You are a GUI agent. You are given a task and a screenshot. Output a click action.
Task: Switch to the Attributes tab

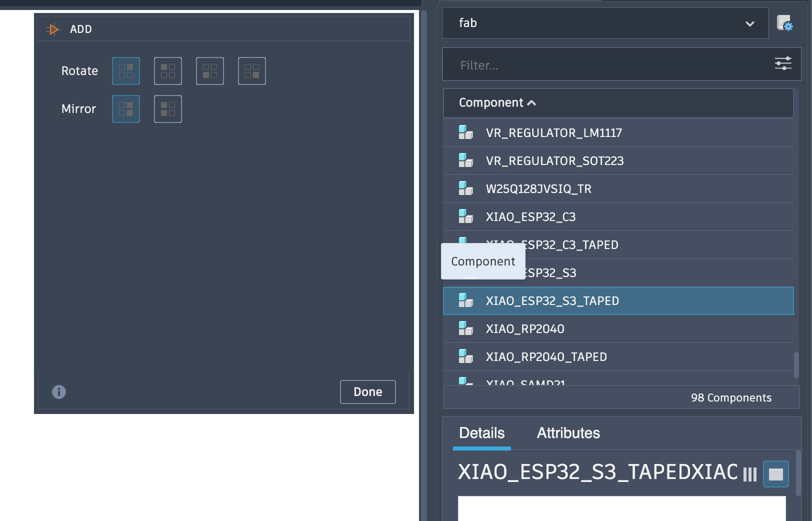[x=568, y=433]
